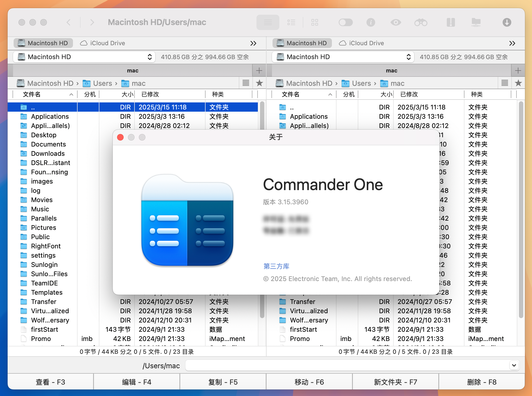
Task: Add new tab in right panel
Action: (x=518, y=71)
